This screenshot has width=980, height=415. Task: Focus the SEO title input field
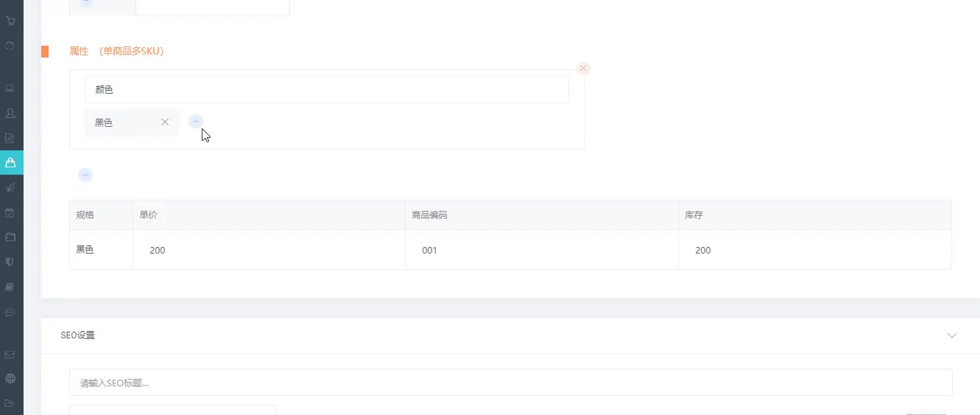[510, 383]
